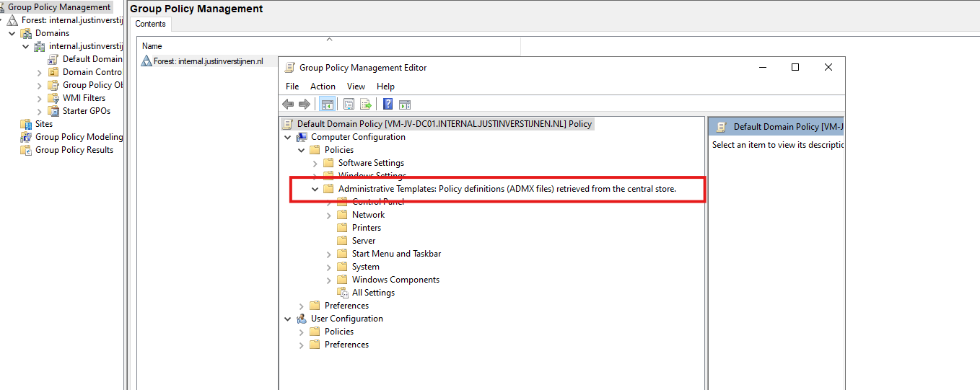Select the Group Policy Results icon
Viewport: 980px width, 390px height.
[x=26, y=150]
